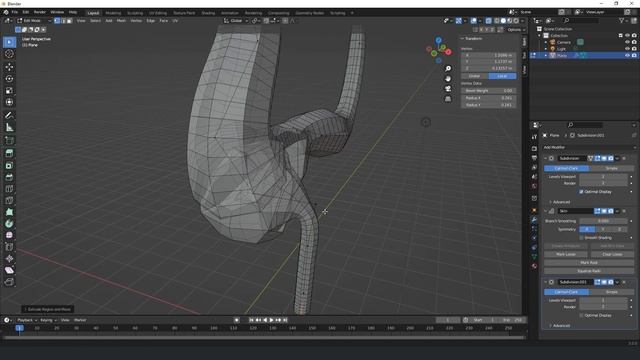The height and width of the screenshot is (360, 640).
Task: Click the viewport zoom magnifier icon
Action: pyautogui.click(x=448, y=69)
